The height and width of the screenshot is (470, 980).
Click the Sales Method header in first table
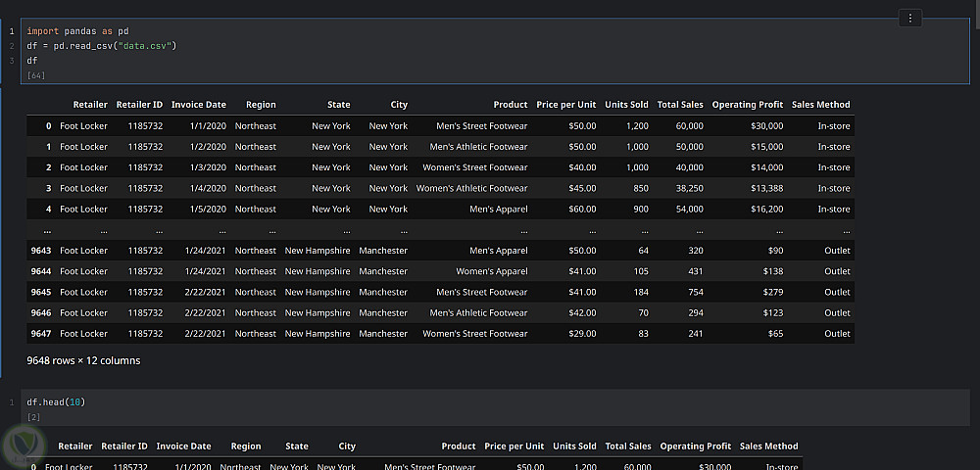click(x=820, y=104)
